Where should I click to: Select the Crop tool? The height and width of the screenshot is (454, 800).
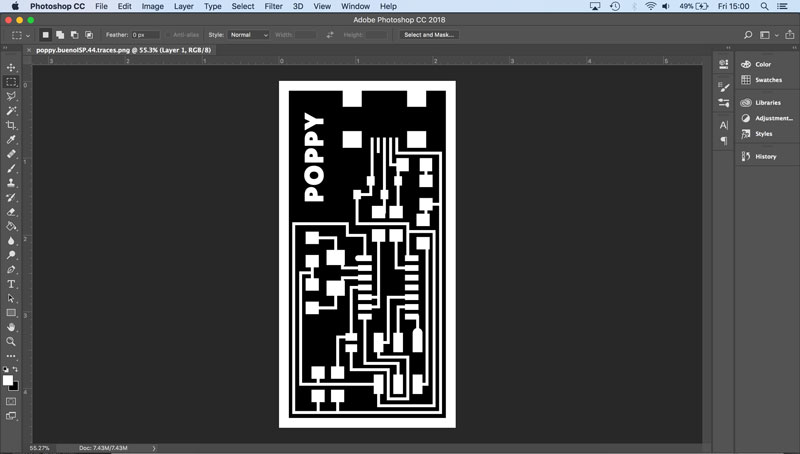click(x=11, y=125)
